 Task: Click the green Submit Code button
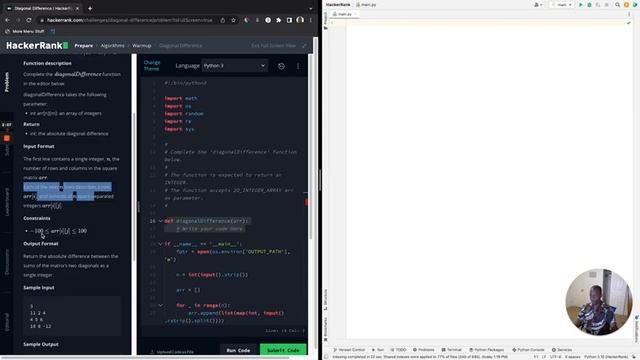coord(283,350)
